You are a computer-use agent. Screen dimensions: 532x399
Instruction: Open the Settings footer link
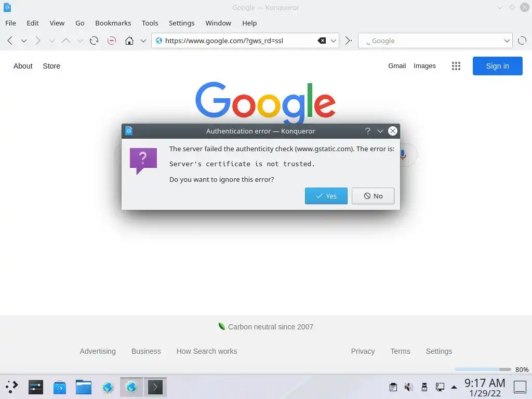[x=438, y=351]
